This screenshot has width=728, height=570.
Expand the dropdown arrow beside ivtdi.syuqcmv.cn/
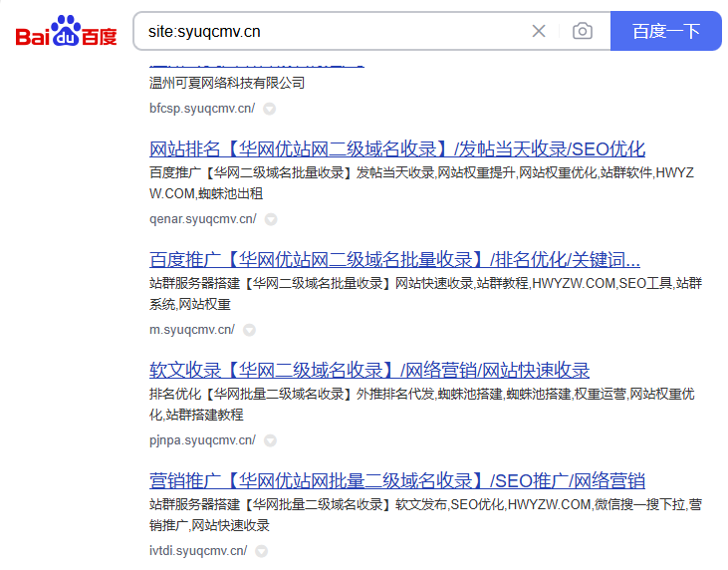click(261, 551)
